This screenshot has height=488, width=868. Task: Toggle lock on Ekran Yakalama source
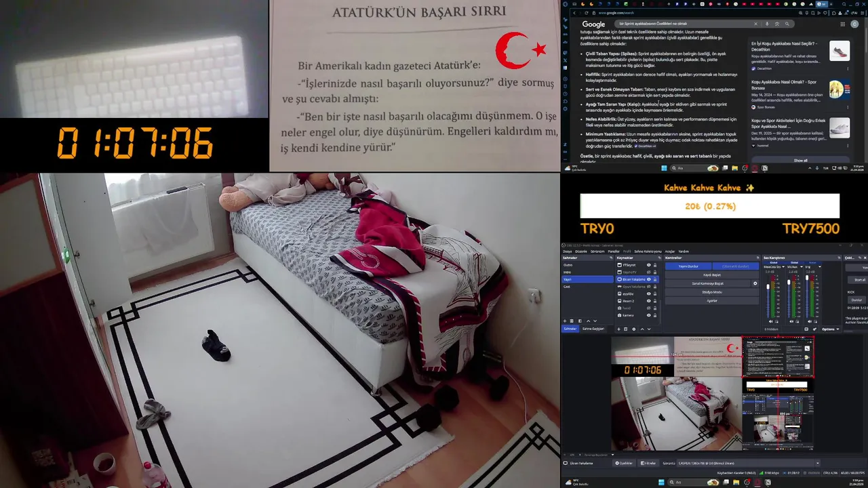pyautogui.click(x=655, y=279)
